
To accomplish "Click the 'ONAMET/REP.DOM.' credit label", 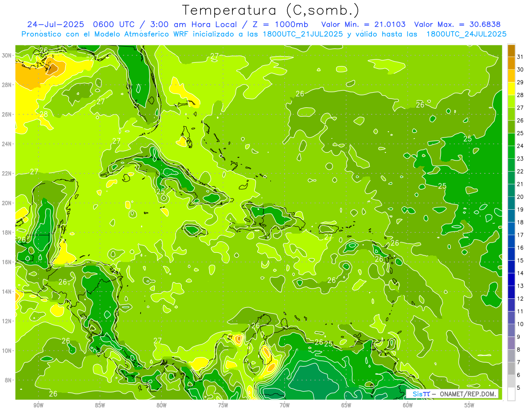I will (x=468, y=394).
